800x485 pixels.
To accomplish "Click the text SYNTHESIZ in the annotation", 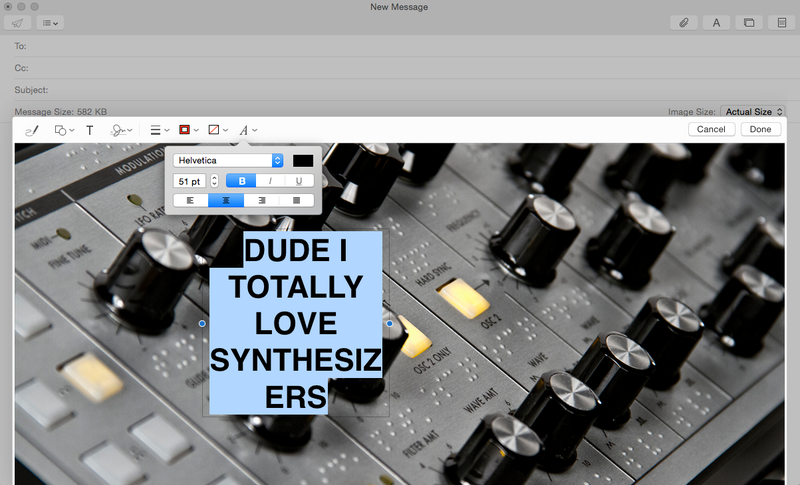I will 295,360.
